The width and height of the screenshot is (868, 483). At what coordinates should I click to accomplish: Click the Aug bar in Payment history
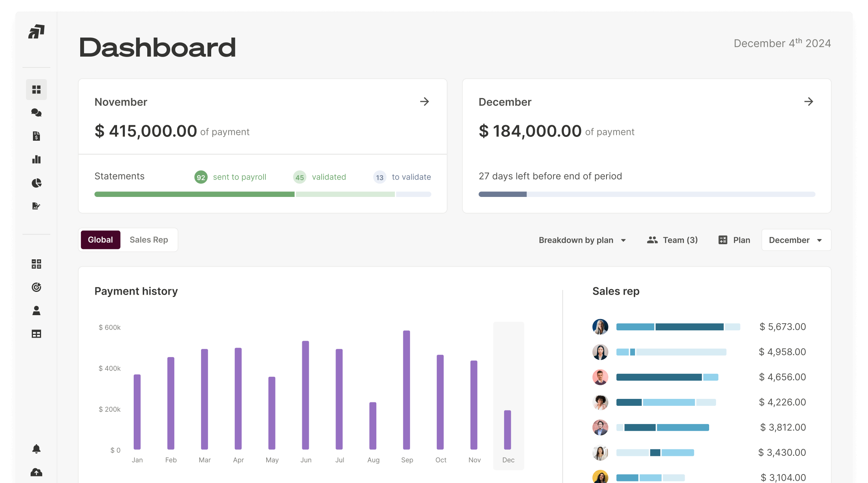[373, 426]
